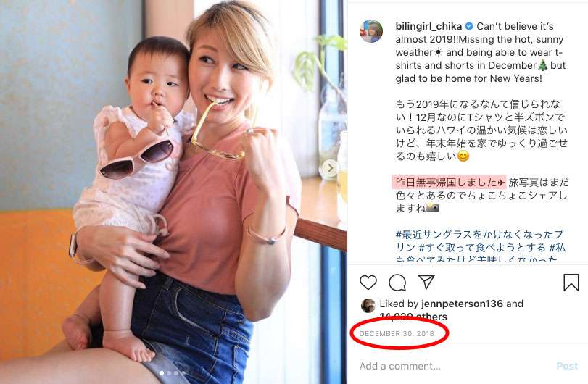
Task: Open the #すぐ取って食べようとする hashtag
Action: pyautogui.click(x=482, y=248)
